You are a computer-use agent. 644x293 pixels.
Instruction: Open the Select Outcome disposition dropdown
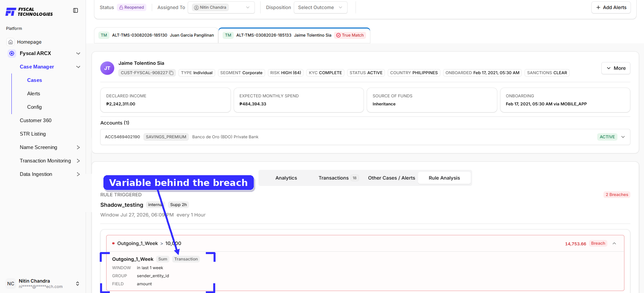tap(320, 7)
